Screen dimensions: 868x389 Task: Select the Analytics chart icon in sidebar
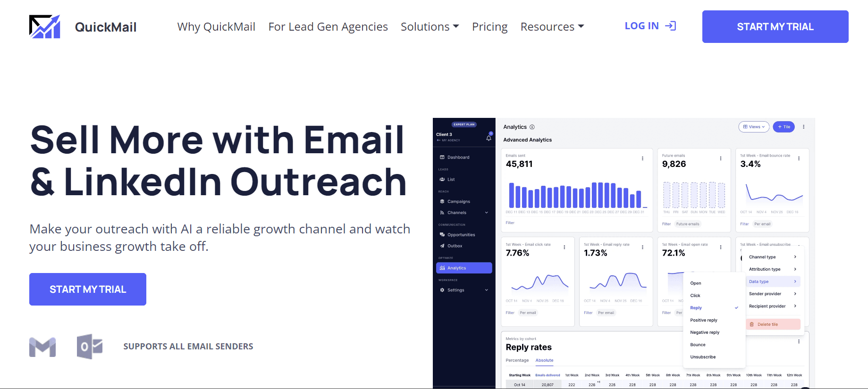442,268
